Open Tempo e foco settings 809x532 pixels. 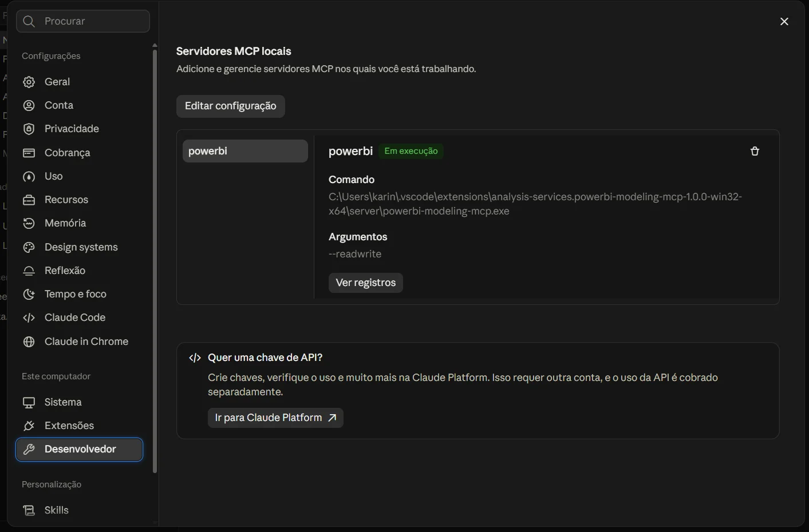(x=79, y=294)
